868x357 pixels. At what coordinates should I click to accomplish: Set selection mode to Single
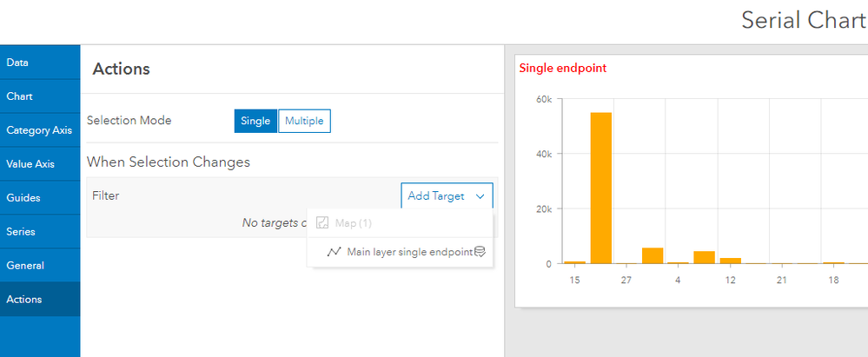255,121
